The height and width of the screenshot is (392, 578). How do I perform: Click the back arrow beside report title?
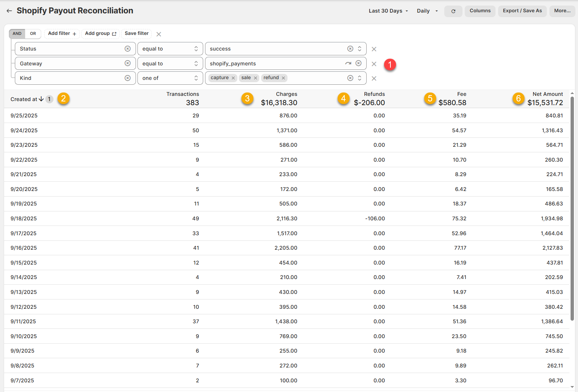click(9, 11)
